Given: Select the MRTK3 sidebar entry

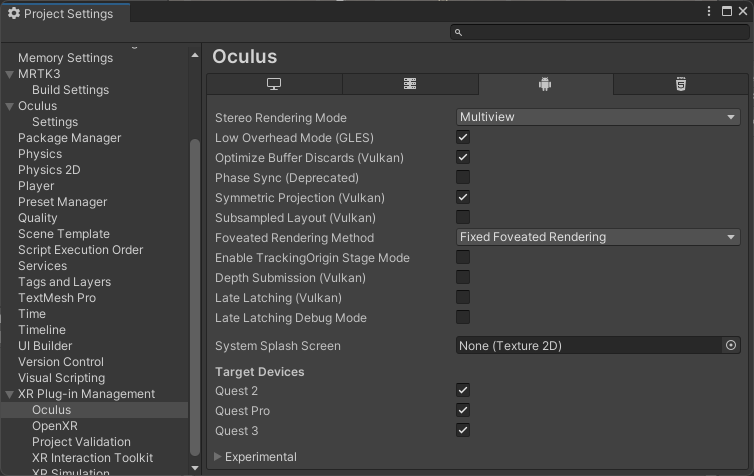Looking at the screenshot, I should (x=39, y=74).
